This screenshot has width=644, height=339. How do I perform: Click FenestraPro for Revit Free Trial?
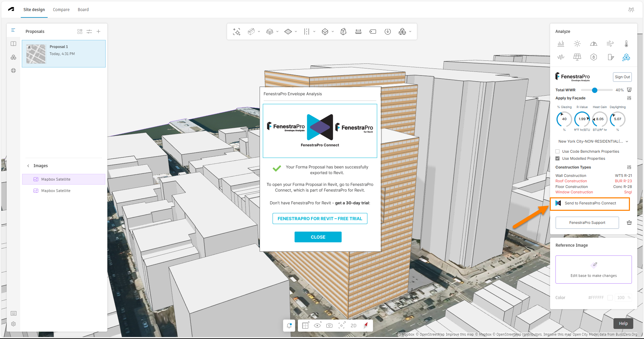(x=320, y=219)
